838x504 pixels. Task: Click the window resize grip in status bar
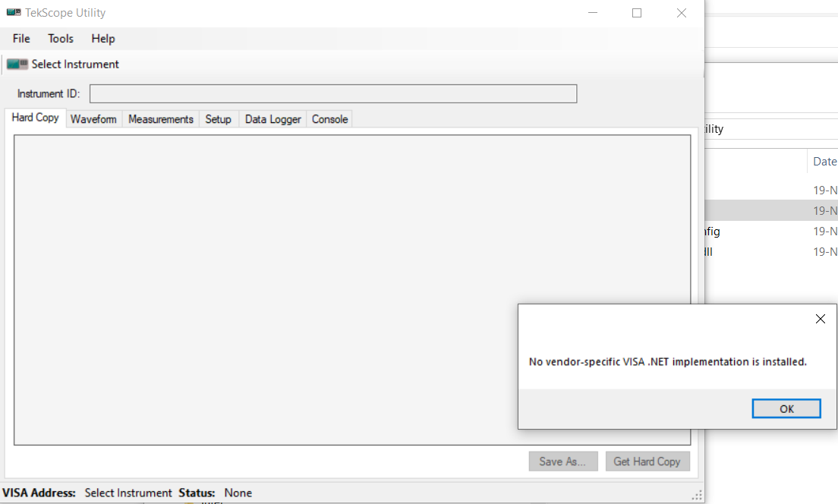(x=697, y=495)
